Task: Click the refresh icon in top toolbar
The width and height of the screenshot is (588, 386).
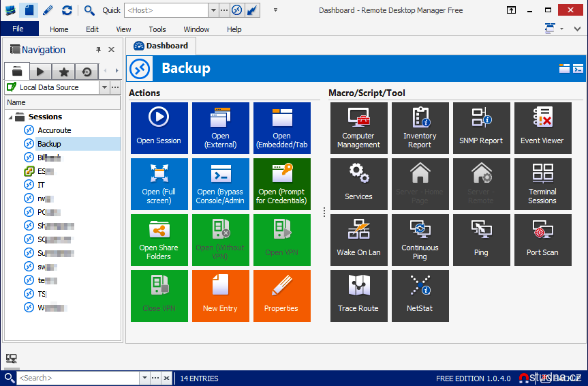Action: [67, 10]
